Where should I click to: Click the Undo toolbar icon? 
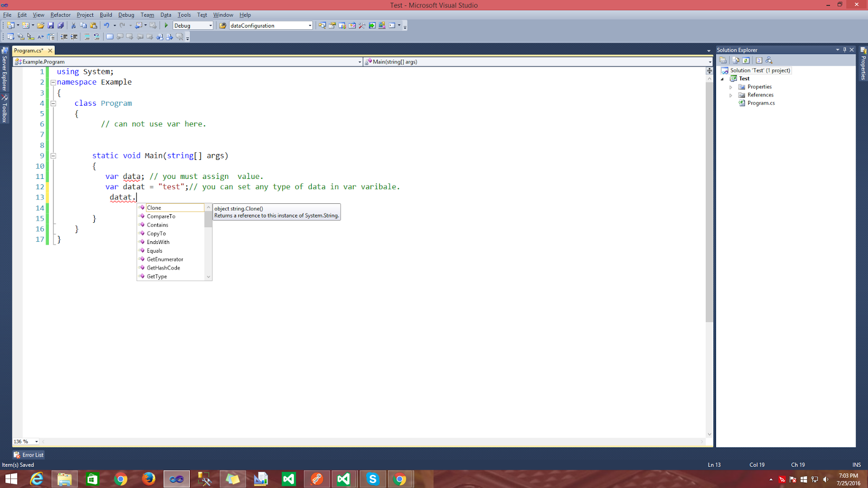107,25
